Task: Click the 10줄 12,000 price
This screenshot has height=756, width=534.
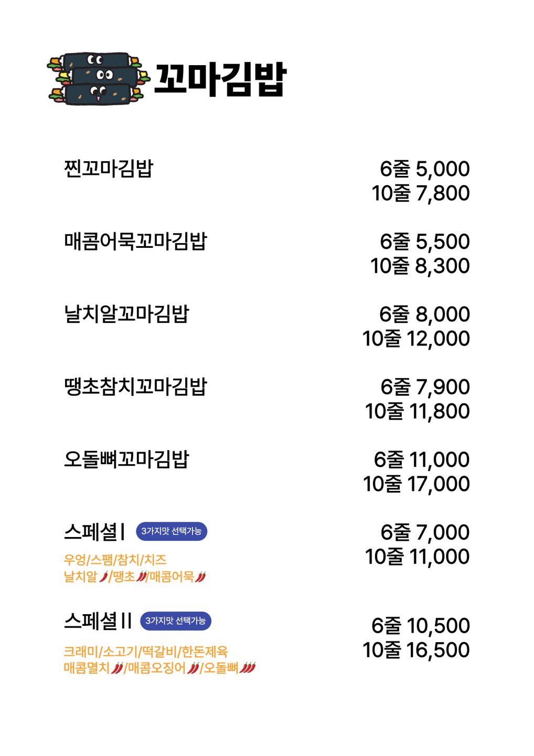Action: [416, 339]
